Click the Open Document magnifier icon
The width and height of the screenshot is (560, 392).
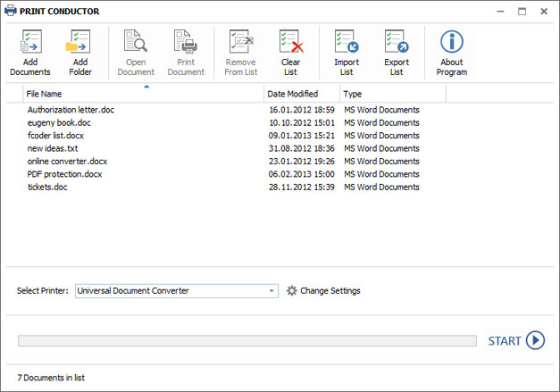pyautogui.click(x=136, y=43)
